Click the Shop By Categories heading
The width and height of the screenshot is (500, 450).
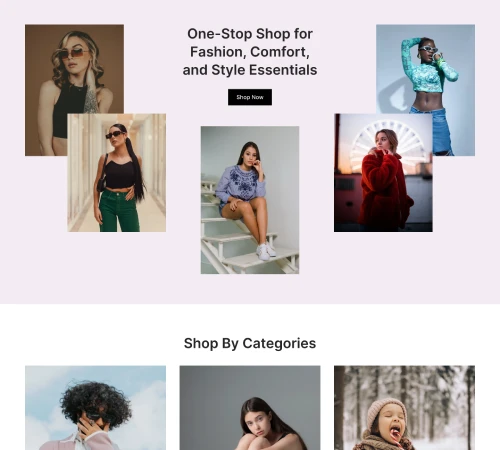tap(250, 343)
